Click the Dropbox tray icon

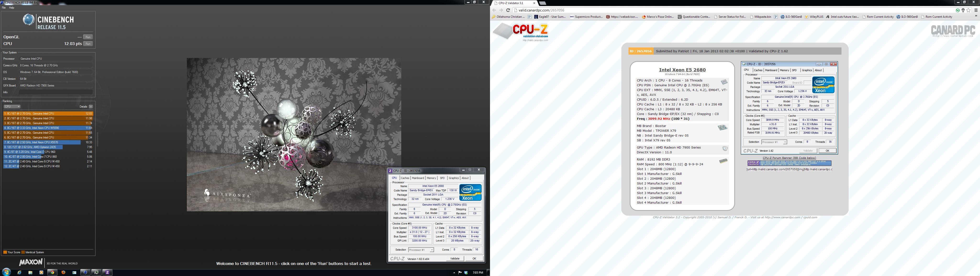pos(466,273)
